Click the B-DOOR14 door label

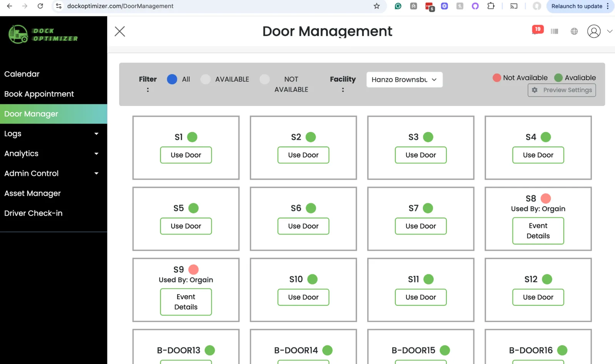[x=296, y=350]
